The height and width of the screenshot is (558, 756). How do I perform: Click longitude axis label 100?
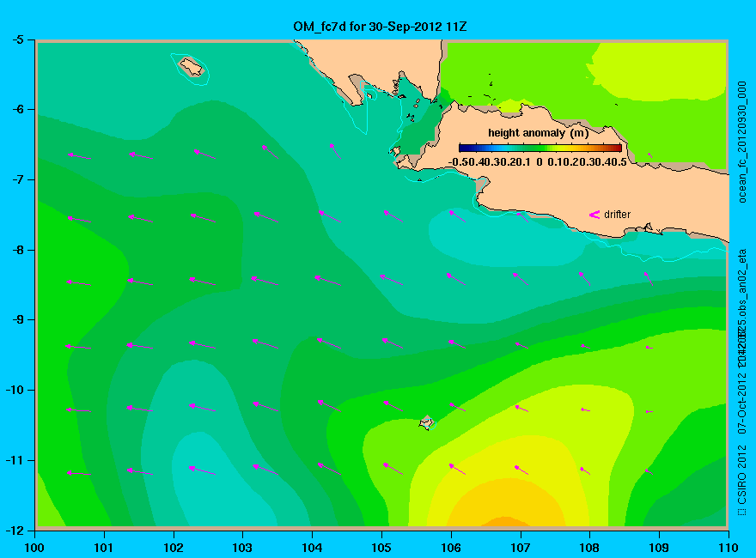coord(34,548)
